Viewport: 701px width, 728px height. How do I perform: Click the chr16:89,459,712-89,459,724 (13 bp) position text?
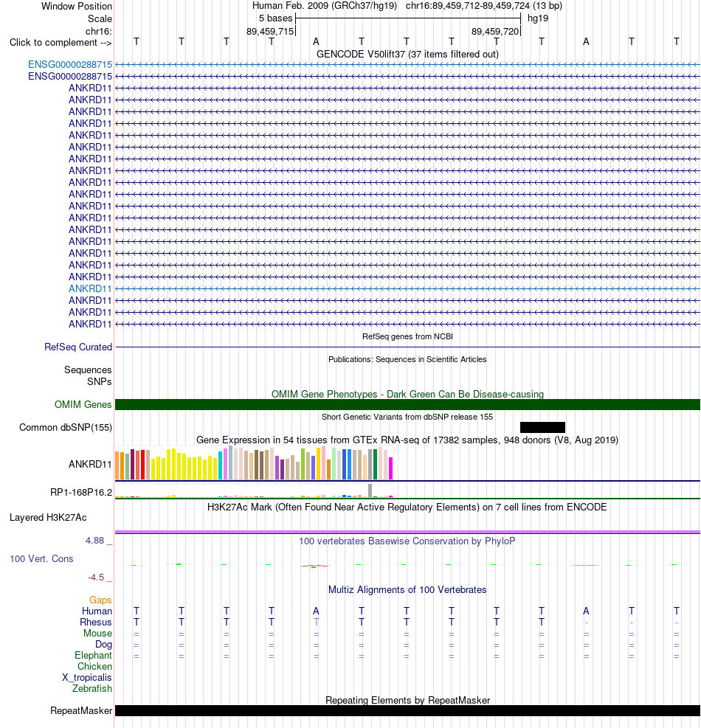click(483, 6)
